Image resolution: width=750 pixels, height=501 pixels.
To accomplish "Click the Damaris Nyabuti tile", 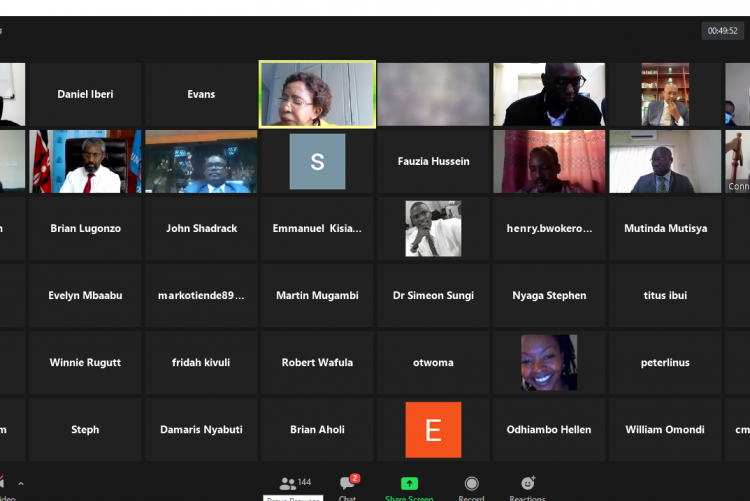I will (x=201, y=430).
